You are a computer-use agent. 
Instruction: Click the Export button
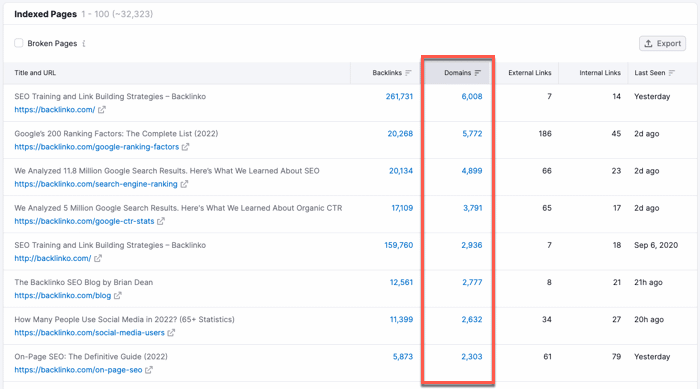662,43
